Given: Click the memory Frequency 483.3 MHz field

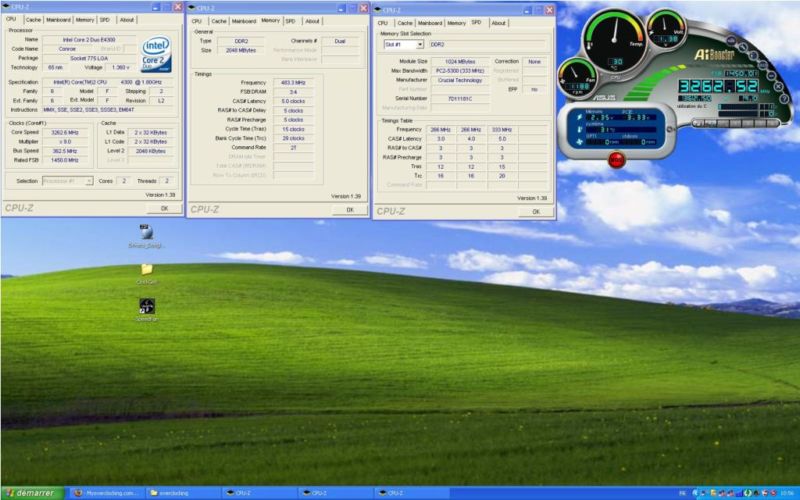Looking at the screenshot, I should click(x=293, y=83).
